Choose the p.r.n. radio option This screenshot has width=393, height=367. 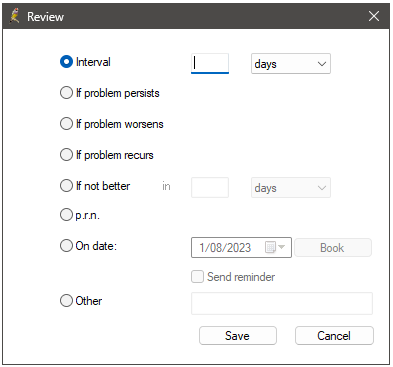[66, 215]
